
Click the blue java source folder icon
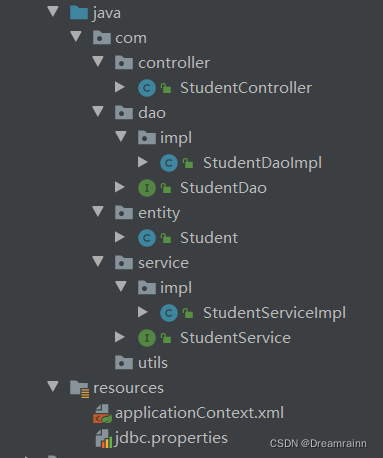point(79,13)
